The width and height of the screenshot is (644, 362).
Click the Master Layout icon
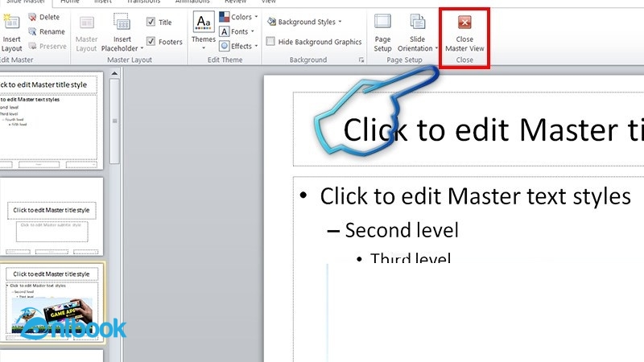click(87, 23)
